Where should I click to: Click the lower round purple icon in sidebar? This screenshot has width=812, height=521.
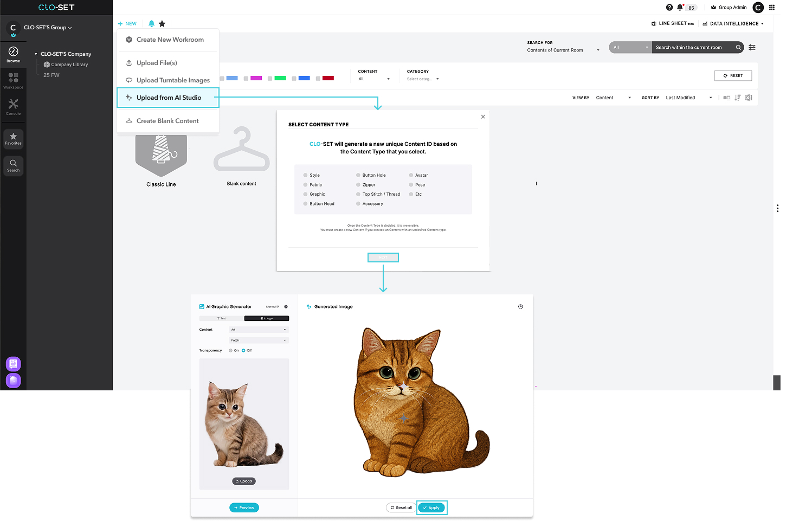click(x=13, y=381)
